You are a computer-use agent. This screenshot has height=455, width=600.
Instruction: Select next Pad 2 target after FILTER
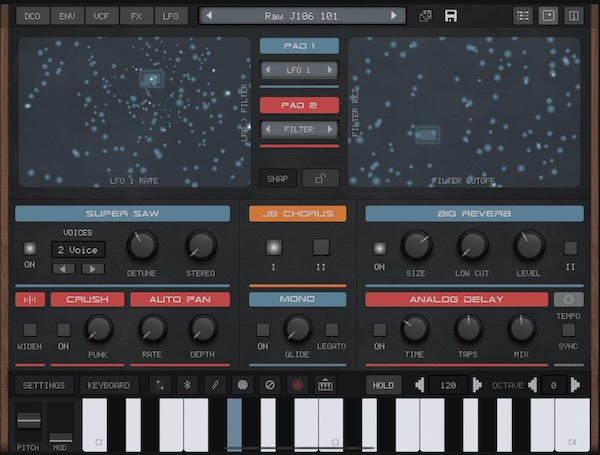click(330, 129)
